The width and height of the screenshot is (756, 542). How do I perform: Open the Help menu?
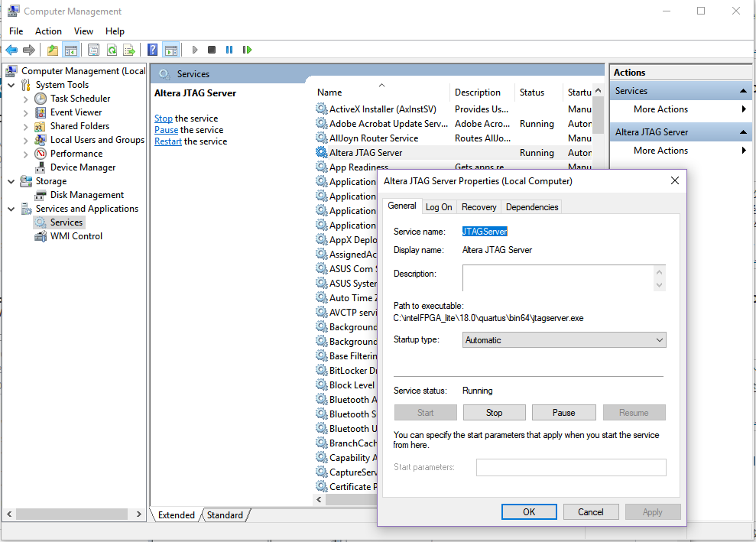115,31
